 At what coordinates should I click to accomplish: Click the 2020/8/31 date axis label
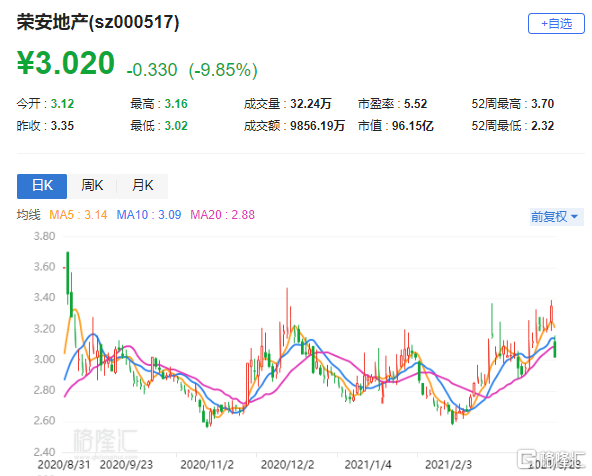[64, 465]
